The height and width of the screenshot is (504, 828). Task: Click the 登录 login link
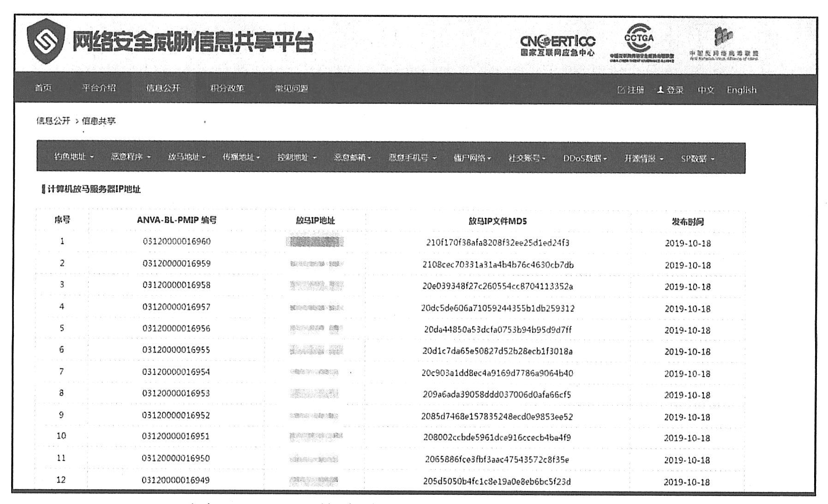pyautogui.click(x=671, y=90)
